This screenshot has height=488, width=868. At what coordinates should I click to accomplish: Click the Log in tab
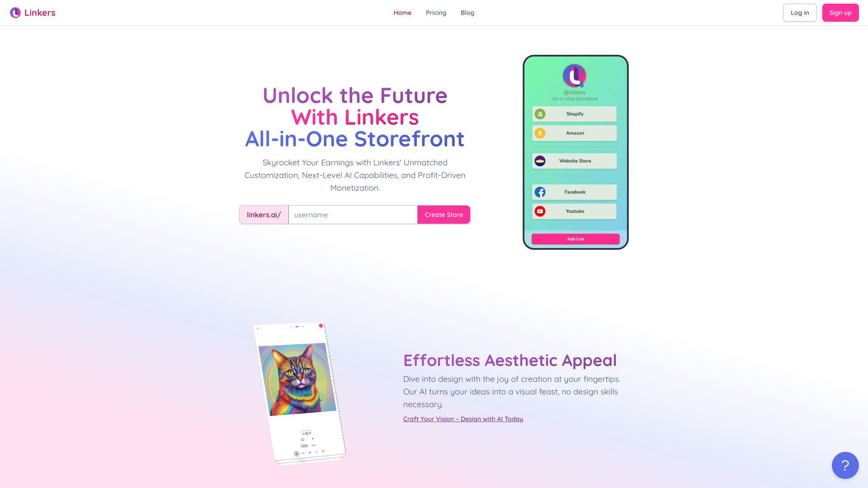[799, 13]
